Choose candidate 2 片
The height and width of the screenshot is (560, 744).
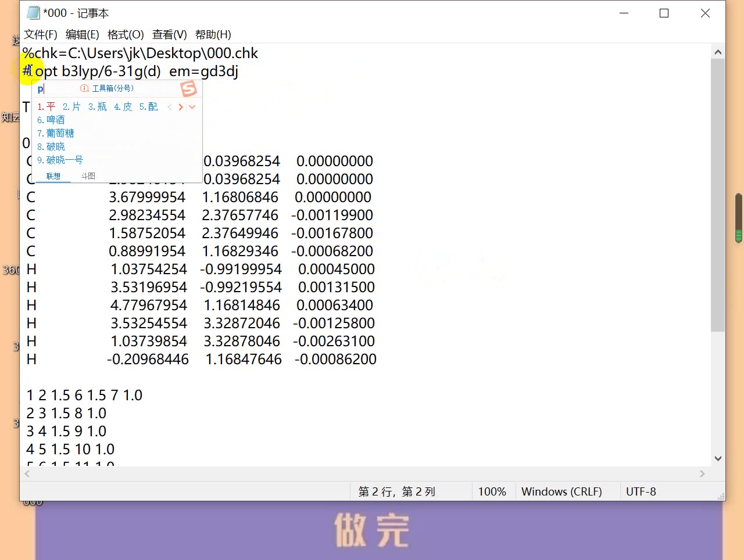click(x=72, y=107)
